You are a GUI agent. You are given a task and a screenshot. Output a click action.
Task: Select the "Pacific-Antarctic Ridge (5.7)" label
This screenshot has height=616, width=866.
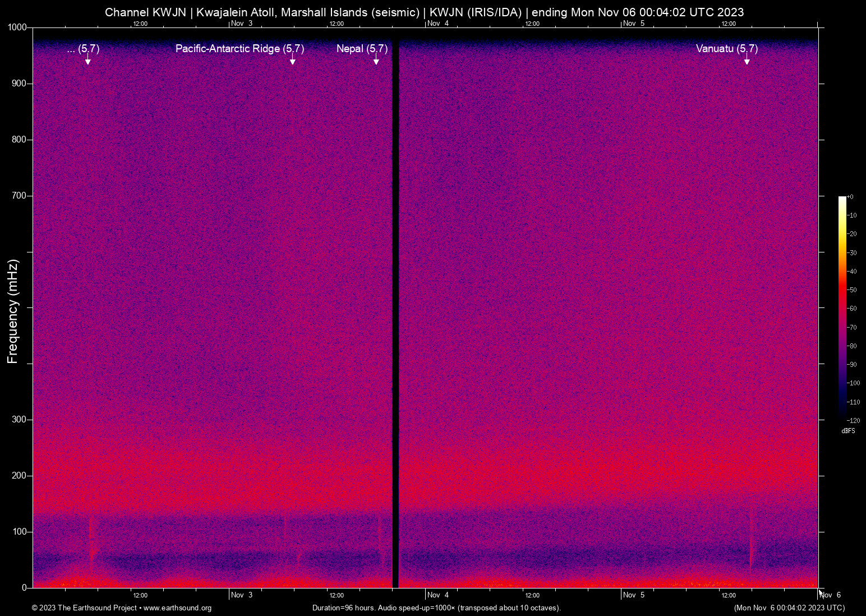coord(239,49)
